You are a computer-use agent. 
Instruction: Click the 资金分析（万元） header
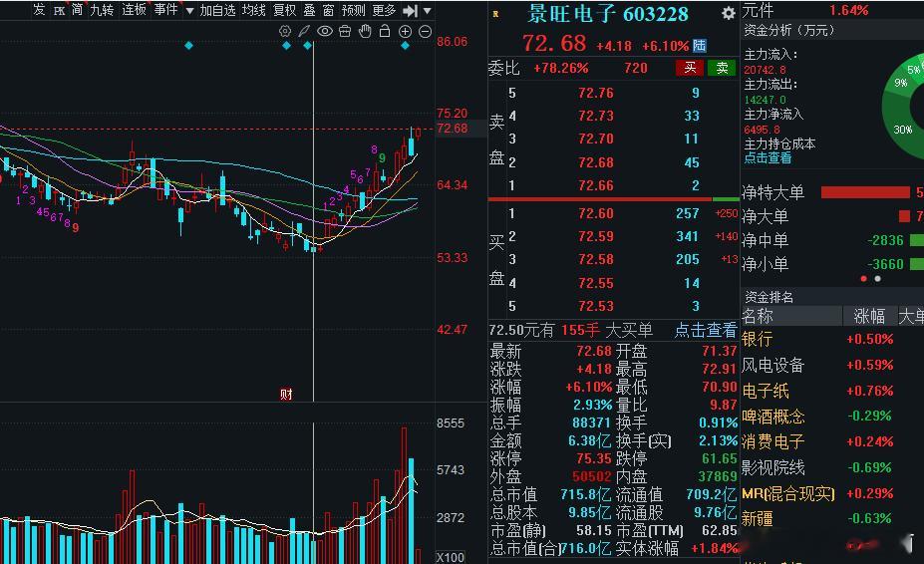pyautogui.click(x=788, y=30)
